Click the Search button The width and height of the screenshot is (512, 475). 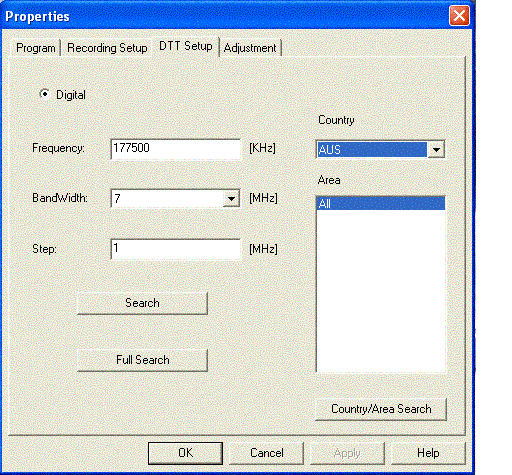(x=142, y=303)
